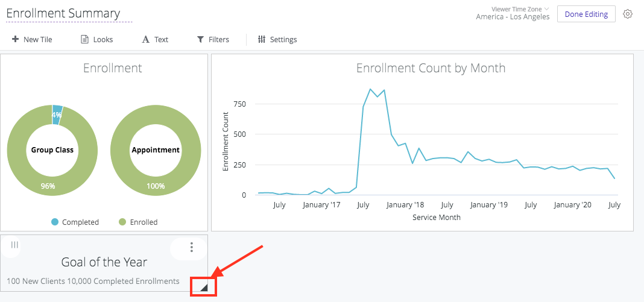Open the three-dot menu on Goal tile
The width and height of the screenshot is (644, 302).
coord(192,247)
